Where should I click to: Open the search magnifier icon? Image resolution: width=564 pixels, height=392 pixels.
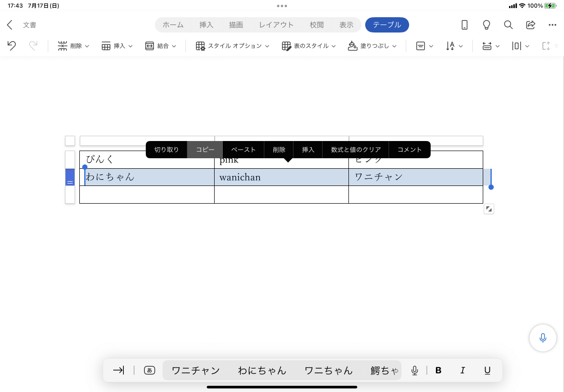click(508, 25)
